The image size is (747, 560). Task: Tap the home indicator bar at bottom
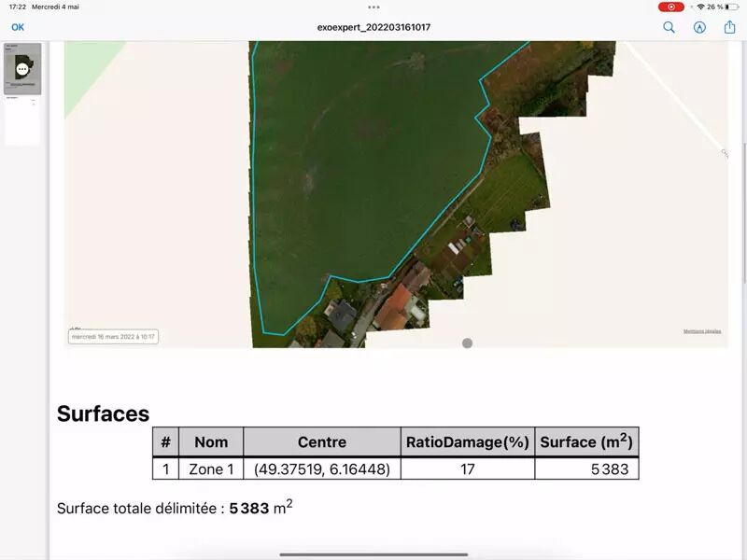tap(373, 554)
